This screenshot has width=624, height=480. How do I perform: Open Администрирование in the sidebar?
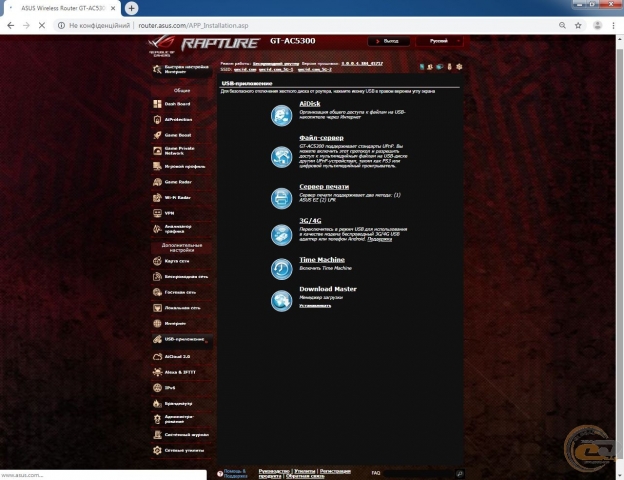[x=181, y=419]
